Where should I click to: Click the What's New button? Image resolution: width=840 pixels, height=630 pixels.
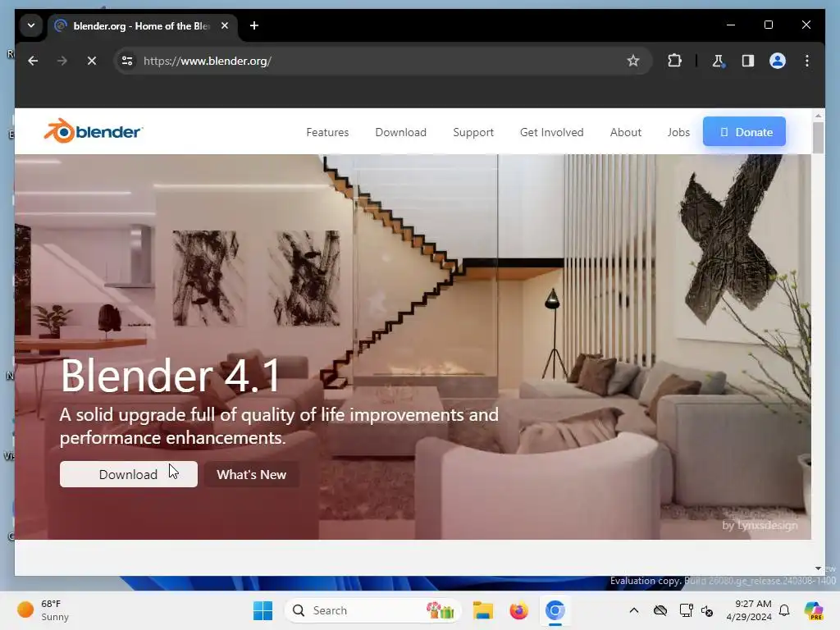(x=251, y=474)
